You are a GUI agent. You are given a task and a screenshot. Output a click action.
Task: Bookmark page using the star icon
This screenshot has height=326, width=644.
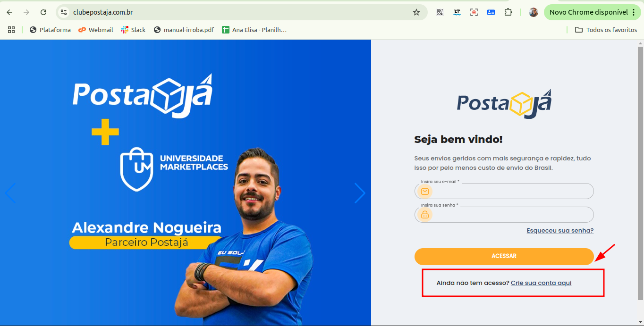416,12
